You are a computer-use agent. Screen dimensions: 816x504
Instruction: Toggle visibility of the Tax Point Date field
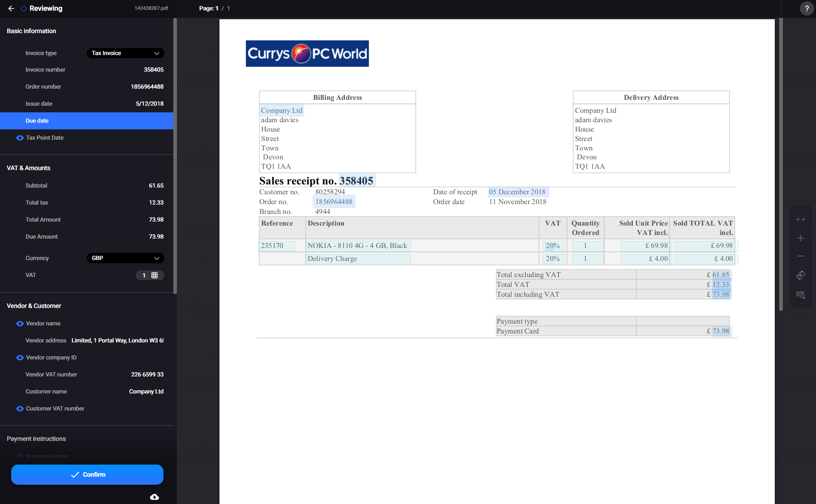tap(20, 137)
